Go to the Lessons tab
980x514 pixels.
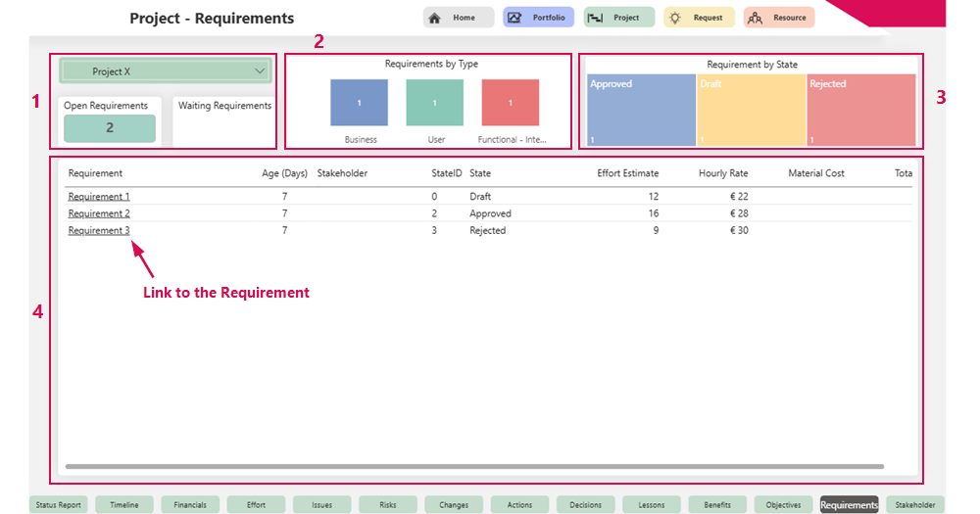(x=652, y=504)
